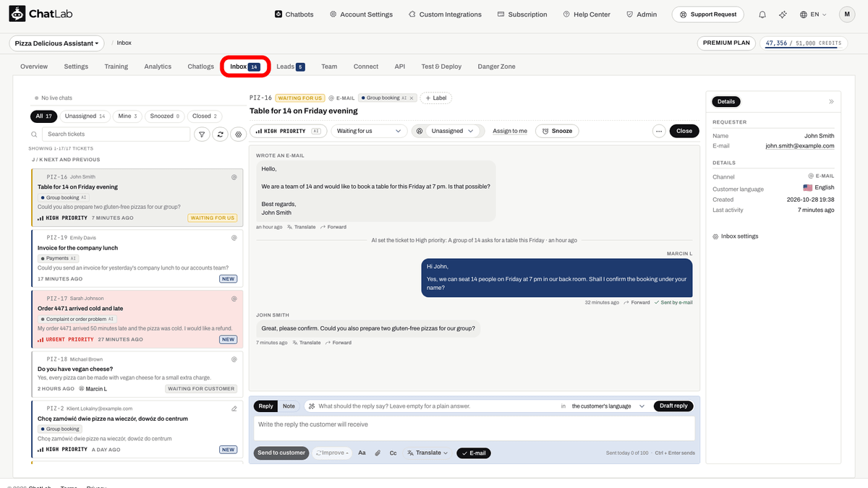Show Closed tickets
Screen dimensions: 868x488
coord(205,116)
